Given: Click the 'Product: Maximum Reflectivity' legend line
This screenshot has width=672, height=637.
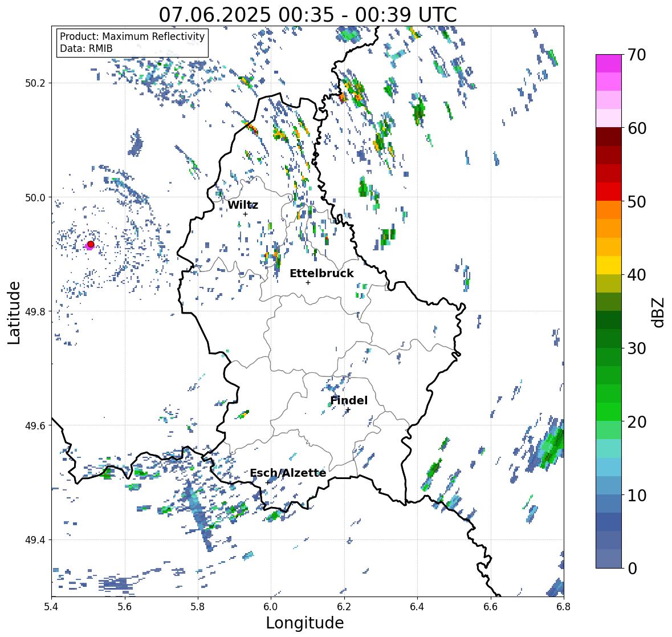Looking at the screenshot, I should (x=132, y=36).
